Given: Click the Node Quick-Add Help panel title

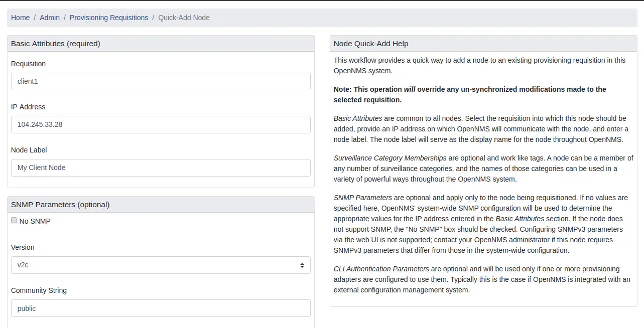Looking at the screenshot, I should click(x=371, y=44).
